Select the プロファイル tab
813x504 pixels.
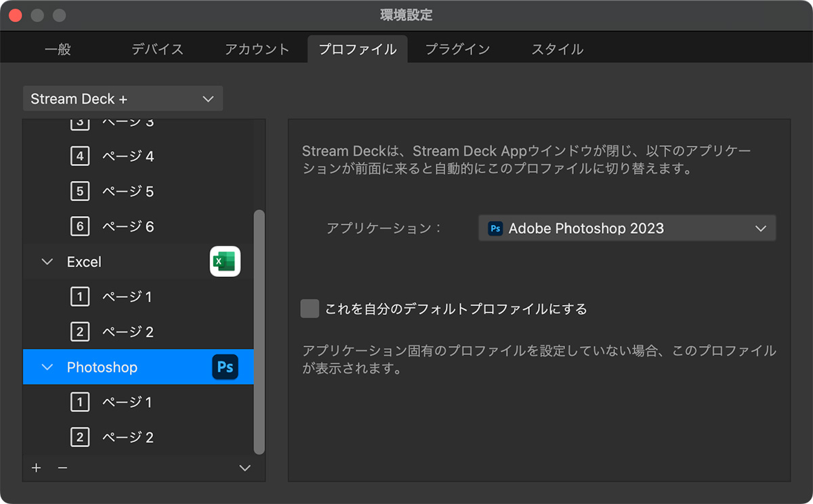point(357,49)
